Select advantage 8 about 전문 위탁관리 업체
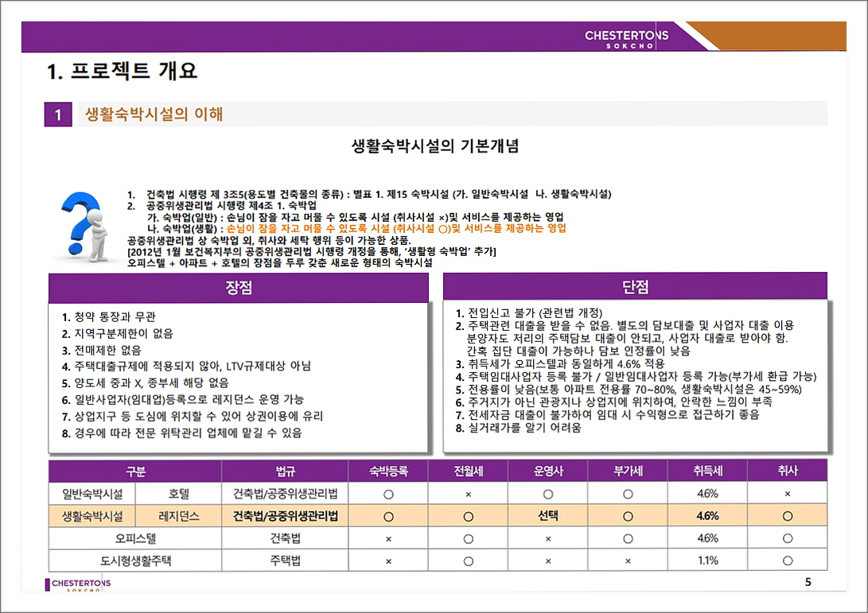 point(181,433)
